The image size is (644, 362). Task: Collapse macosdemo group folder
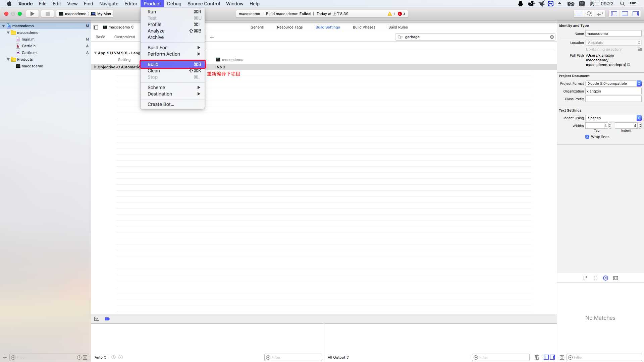click(x=8, y=33)
